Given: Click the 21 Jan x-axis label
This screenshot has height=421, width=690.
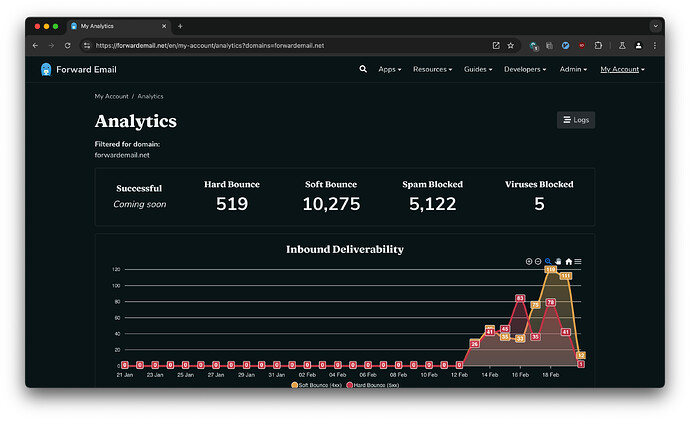Looking at the screenshot, I should click(x=125, y=375).
